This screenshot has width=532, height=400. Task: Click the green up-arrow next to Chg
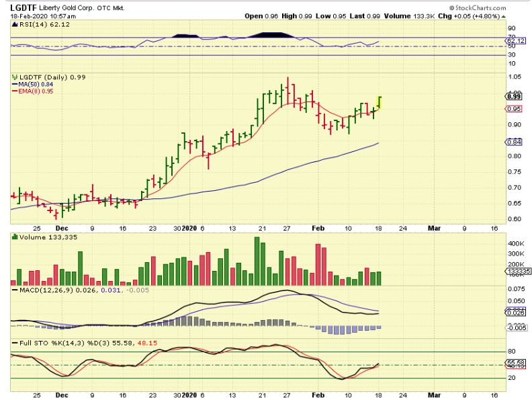pyautogui.click(x=504, y=16)
